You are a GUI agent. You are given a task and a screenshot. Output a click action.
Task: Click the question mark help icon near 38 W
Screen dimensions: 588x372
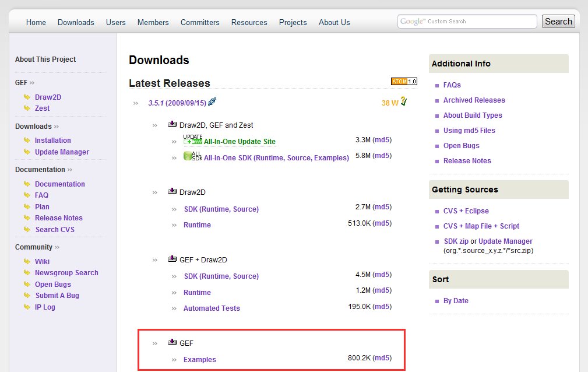pos(403,101)
